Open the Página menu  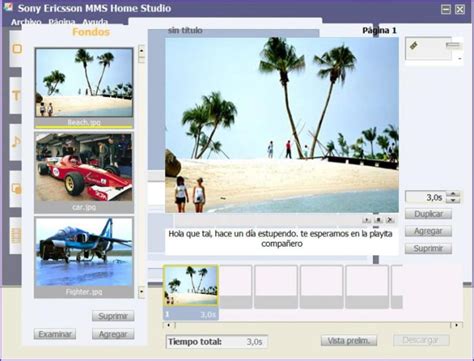pyautogui.click(x=62, y=22)
